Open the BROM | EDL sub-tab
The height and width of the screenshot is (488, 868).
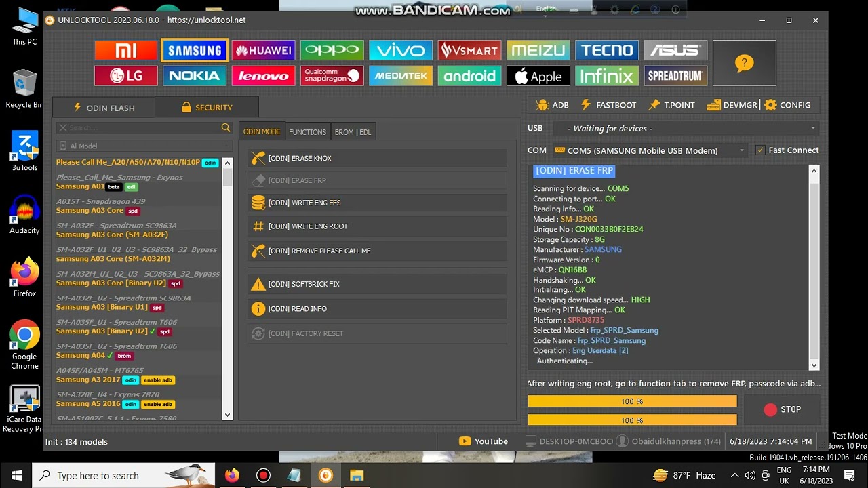click(353, 131)
